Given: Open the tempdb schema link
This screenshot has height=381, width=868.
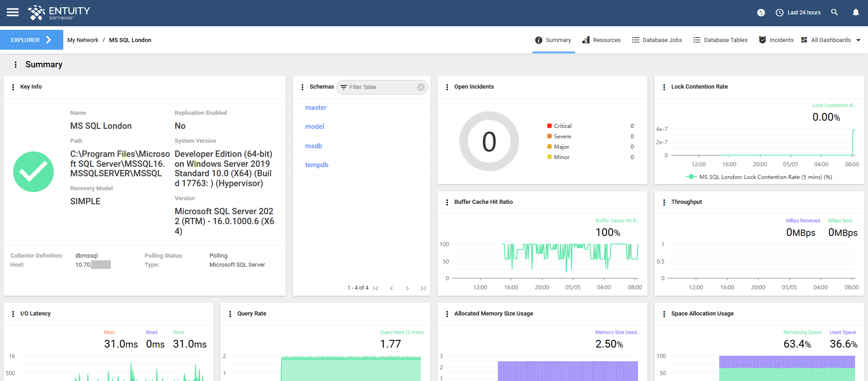Looking at the screenshot, I should coord(316,165).
